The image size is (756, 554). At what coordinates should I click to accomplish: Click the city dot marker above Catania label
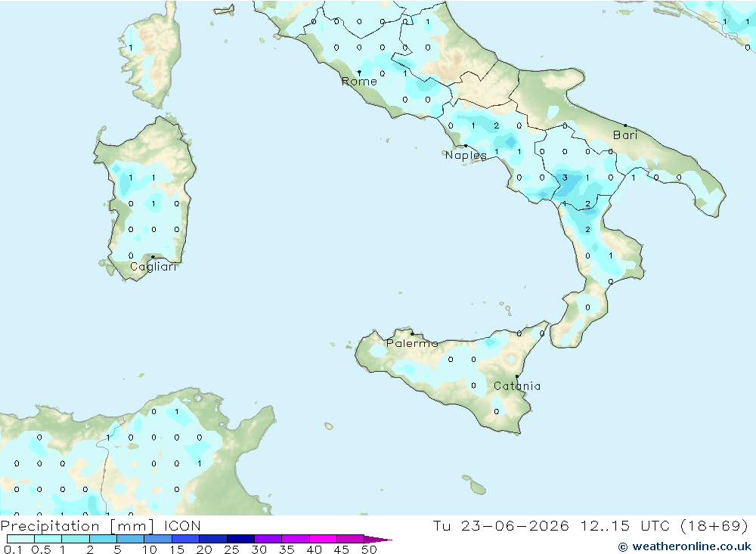517,376
